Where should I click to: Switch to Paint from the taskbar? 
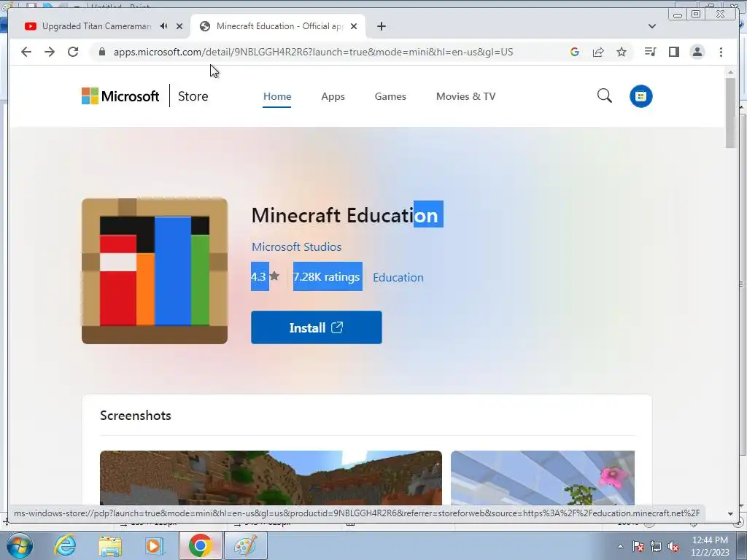pos(246,545)
